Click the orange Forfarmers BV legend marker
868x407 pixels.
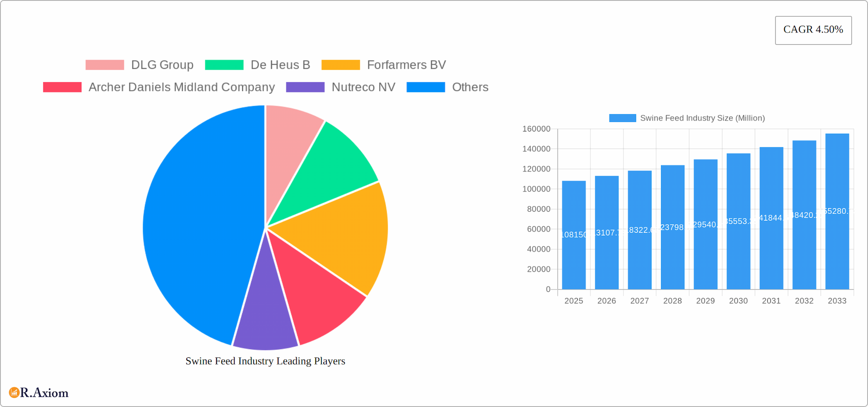coord(340,65)
